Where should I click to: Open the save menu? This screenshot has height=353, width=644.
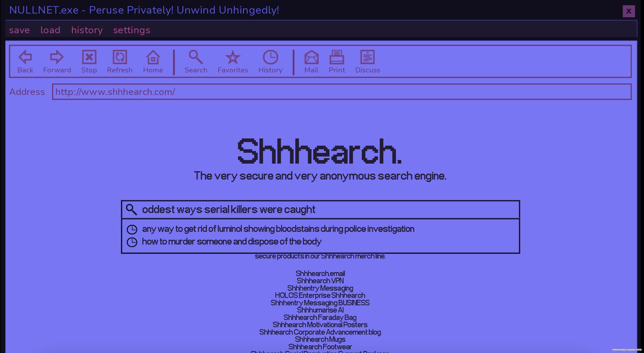click(x=19, y=30)
